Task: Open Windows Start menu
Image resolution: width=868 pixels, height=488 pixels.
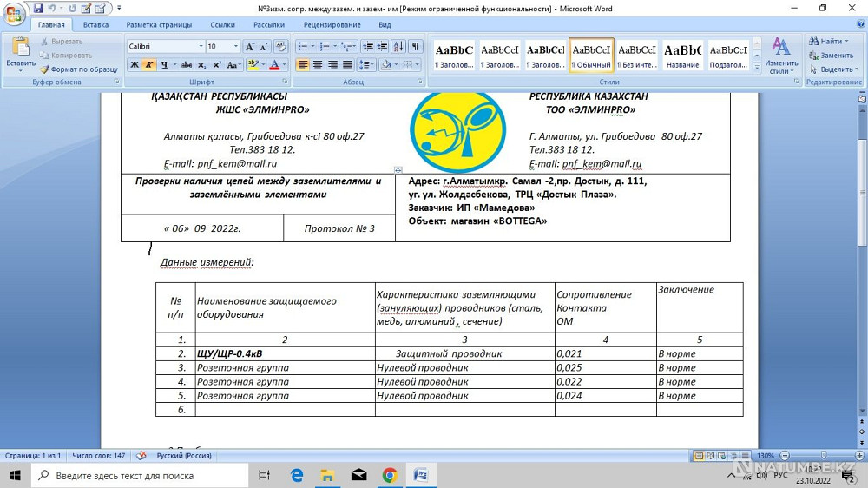Action: (15, 475)
